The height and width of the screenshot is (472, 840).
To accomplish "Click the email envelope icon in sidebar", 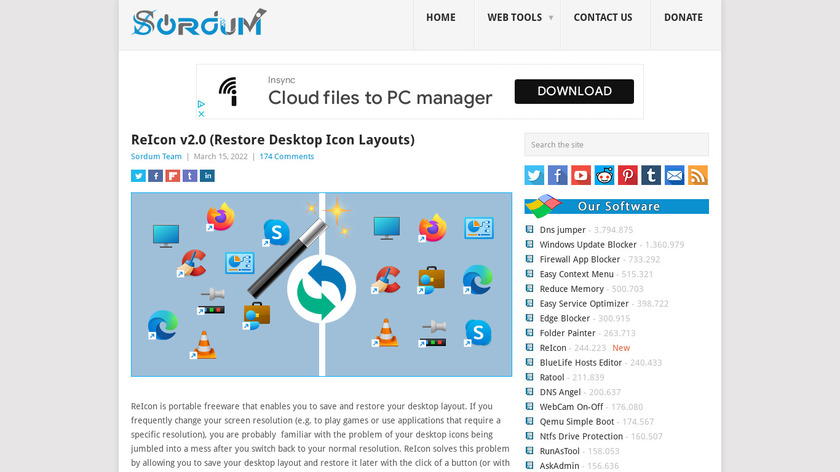I will pos(674,175).
